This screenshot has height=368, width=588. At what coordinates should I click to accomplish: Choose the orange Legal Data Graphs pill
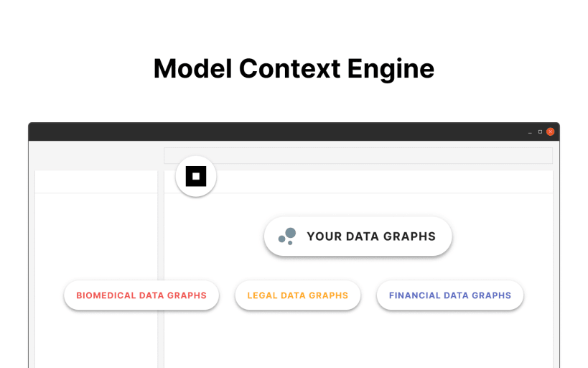tap(298, 295)
